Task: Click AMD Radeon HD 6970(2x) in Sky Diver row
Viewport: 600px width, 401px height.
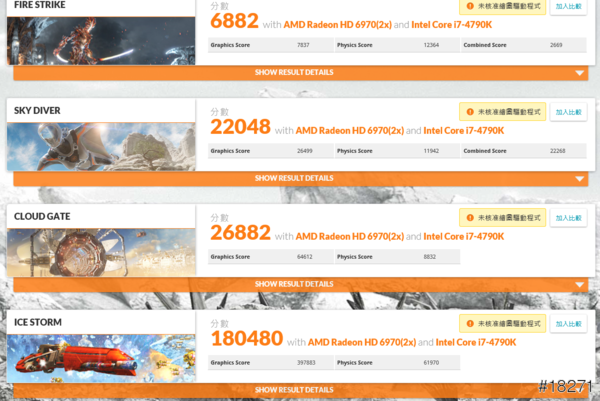Action: (x=350, y=131)
